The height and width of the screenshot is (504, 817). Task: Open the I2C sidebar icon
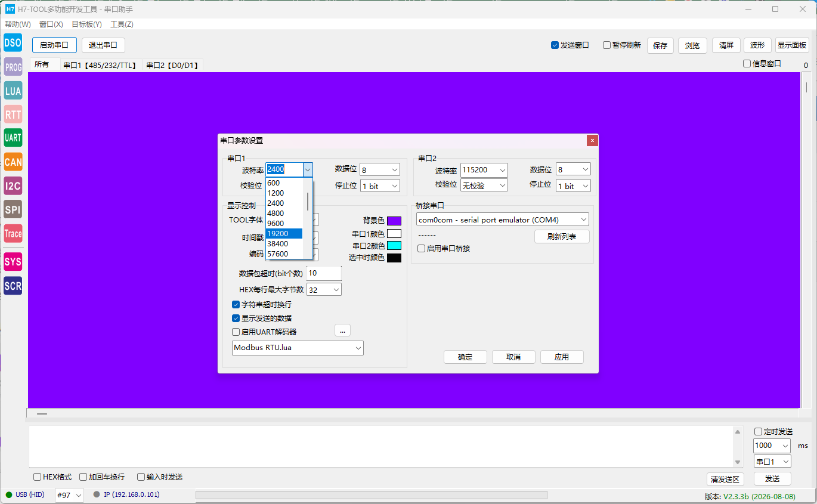[x=13, y=185]
